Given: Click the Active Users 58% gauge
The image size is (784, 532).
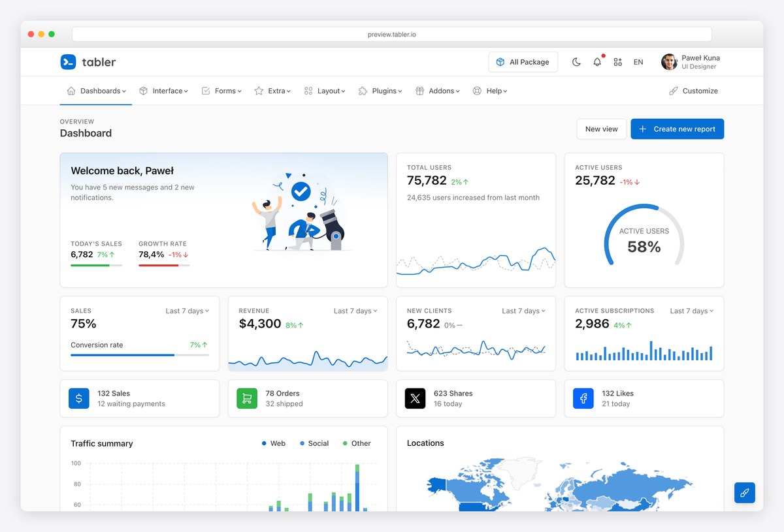Looking at the screenshot, I should pyautogui.click(x=644, y=236).
